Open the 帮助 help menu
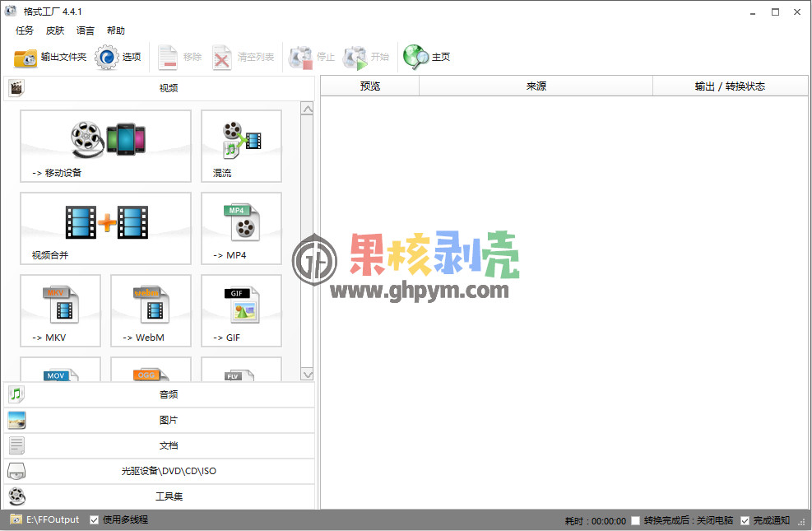Image resolution: width=812 pixels, height=531 pixels. (116, 30)
